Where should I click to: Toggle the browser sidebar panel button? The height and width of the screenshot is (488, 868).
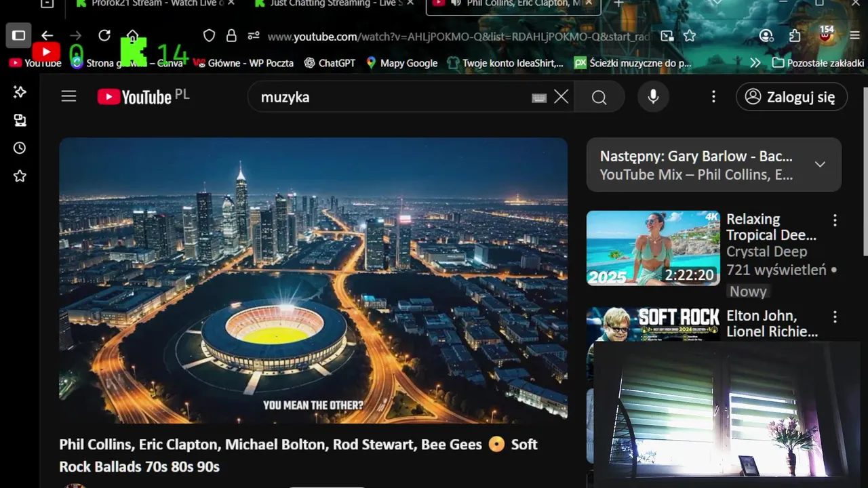pyautogui.click(x=19, y=35)
